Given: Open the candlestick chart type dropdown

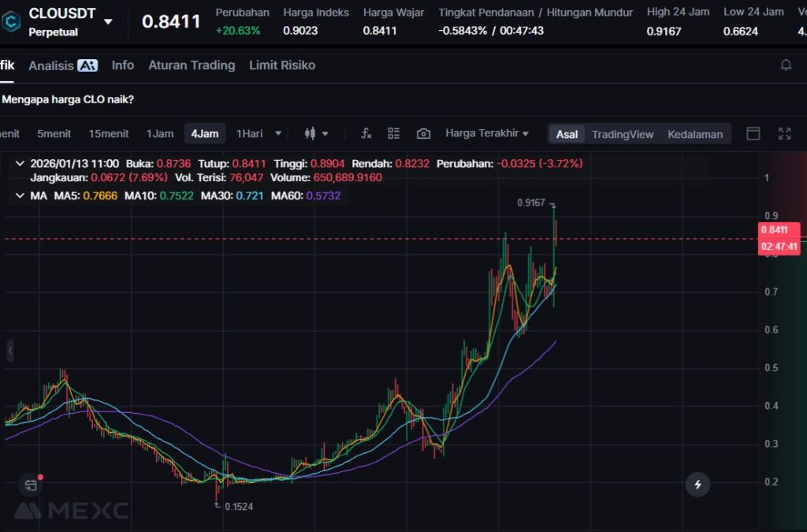Looking at the screenshot, I should (x=316, y=134).
